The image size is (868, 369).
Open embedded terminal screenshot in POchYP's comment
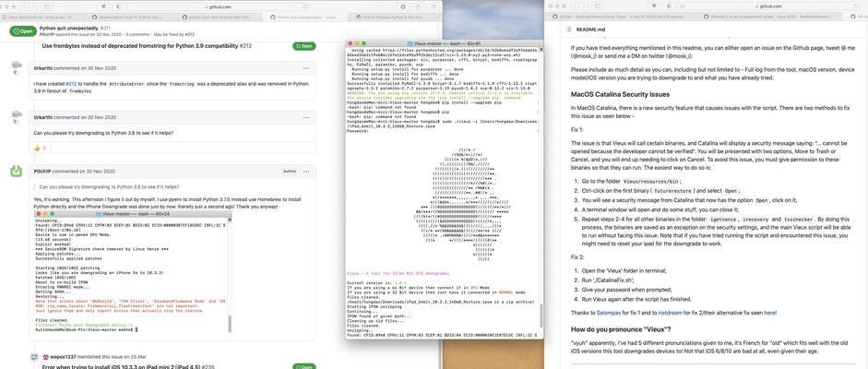point(135,271)
